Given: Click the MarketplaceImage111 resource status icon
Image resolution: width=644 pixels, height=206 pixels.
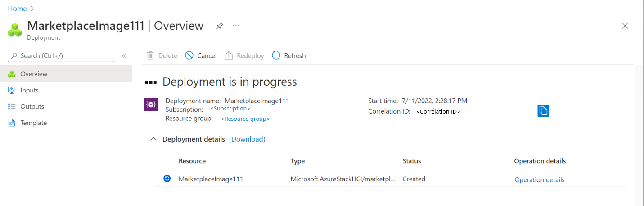Looking at the screenshot, I should (x=167, y=179).
